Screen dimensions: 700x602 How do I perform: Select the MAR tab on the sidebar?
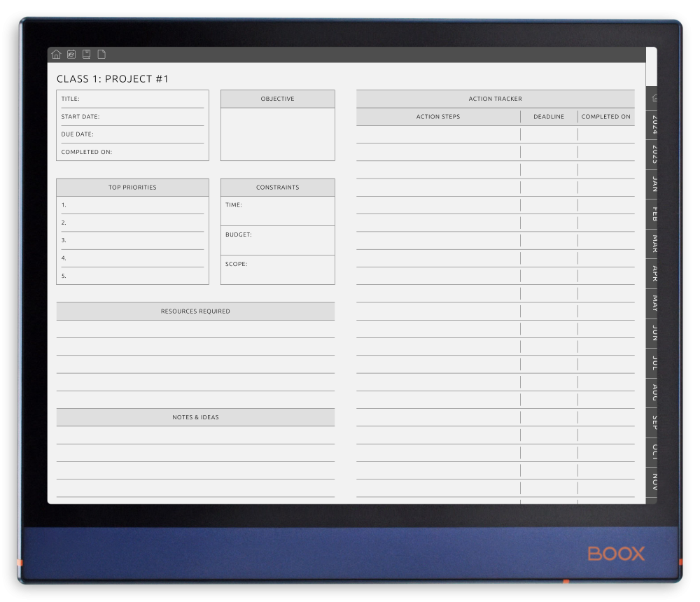point(654,246)
